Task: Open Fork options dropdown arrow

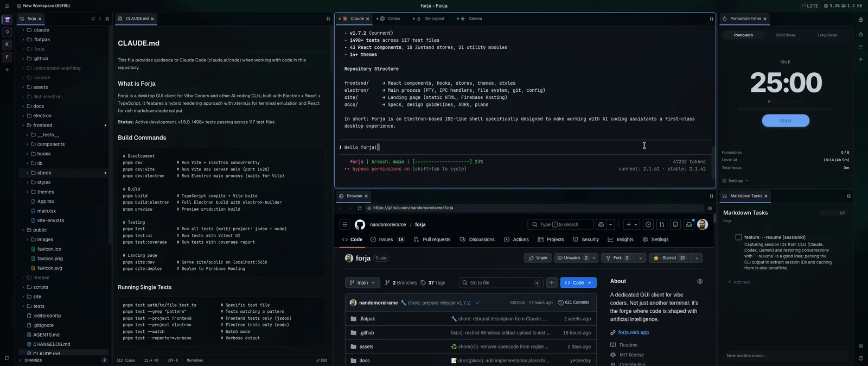Action: [x=640, y=258]
